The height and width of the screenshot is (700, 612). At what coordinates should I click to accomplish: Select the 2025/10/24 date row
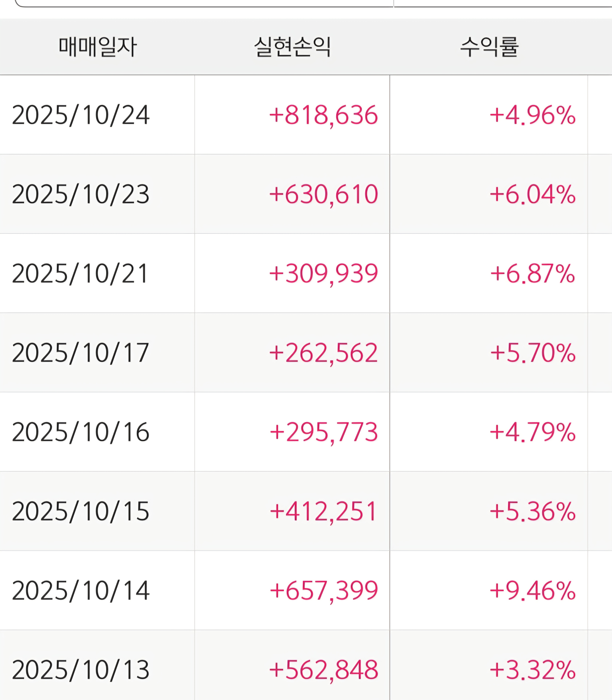pos(81,115)
